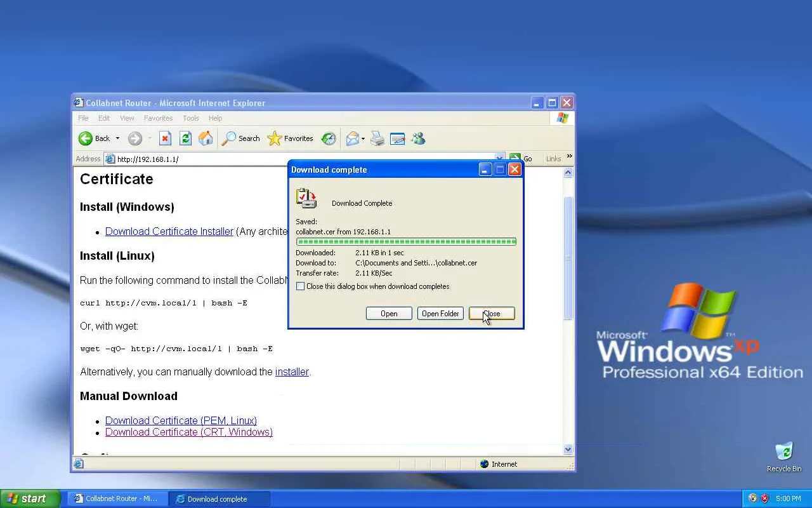The image size is (812, 508).
Task: Click the Open Folder button
Action: point(440,314)
